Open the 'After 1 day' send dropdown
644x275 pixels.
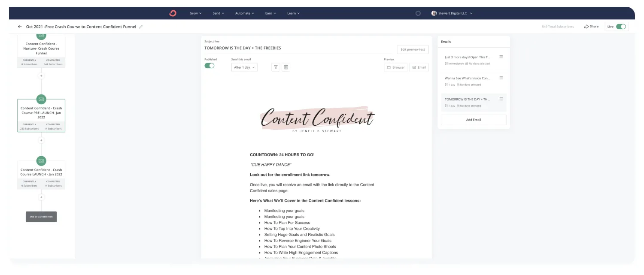244,67
